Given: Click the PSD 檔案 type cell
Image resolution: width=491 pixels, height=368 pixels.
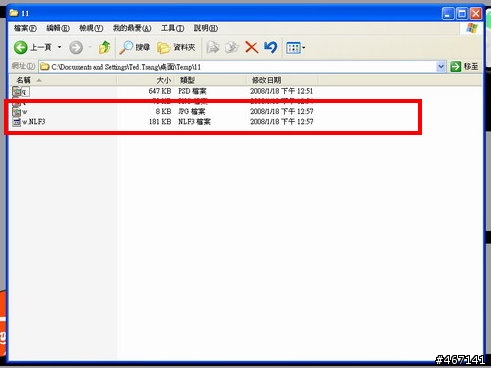Looking at the screenshot, I should click(192, 91).
